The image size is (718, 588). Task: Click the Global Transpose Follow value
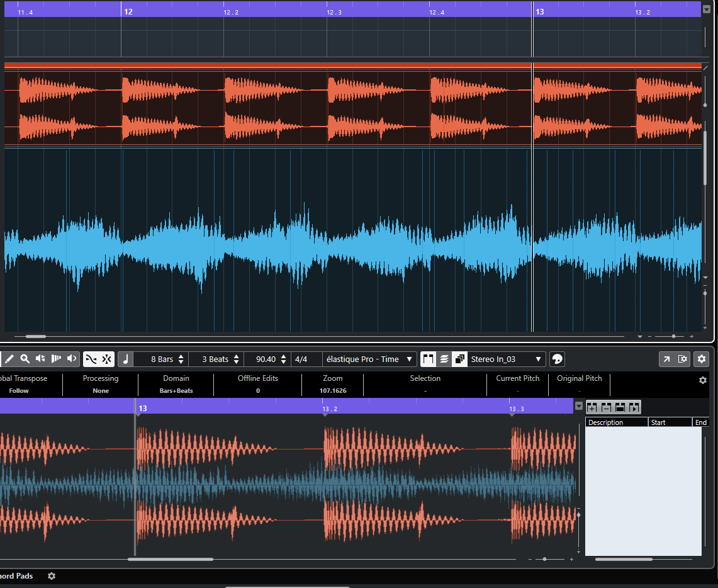pos(19,390)
